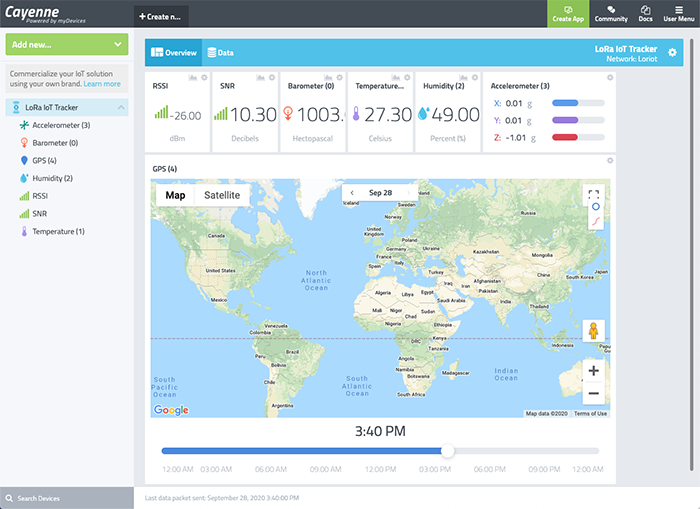This screenshot has width=700, height=509.
Task: Open settings gear on GPS widget
Action: (610, 161)
